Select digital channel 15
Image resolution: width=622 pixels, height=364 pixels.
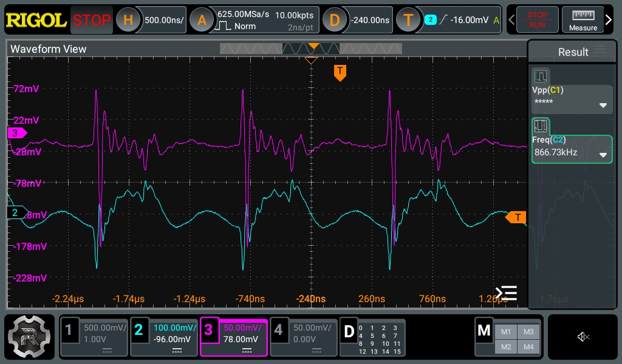[397, 351]
